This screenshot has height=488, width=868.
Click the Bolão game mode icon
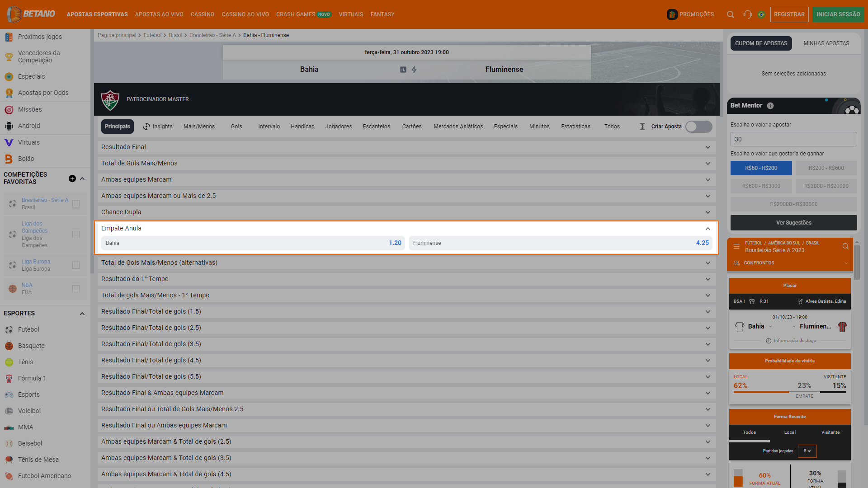(x=9, y=159)
